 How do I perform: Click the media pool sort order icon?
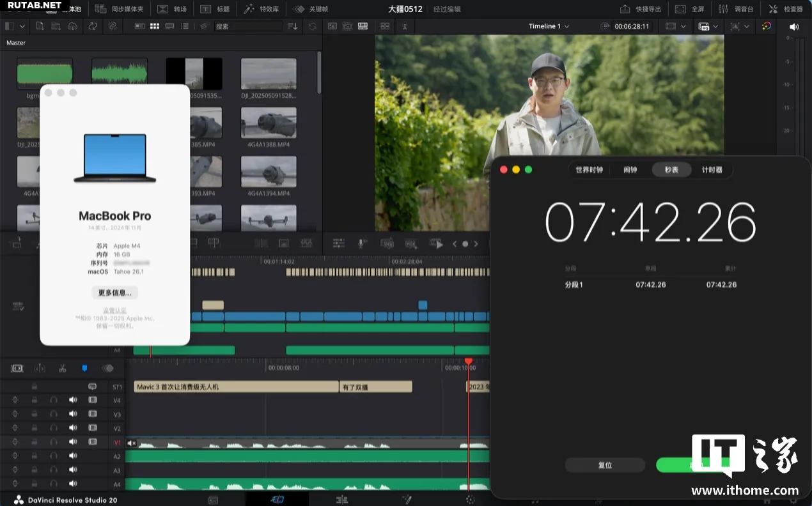[x=292, y=26]
